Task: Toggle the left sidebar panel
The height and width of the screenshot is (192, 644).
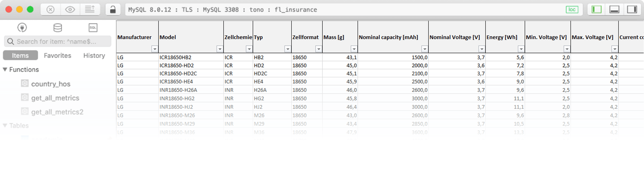Action: tap(596, 10)
